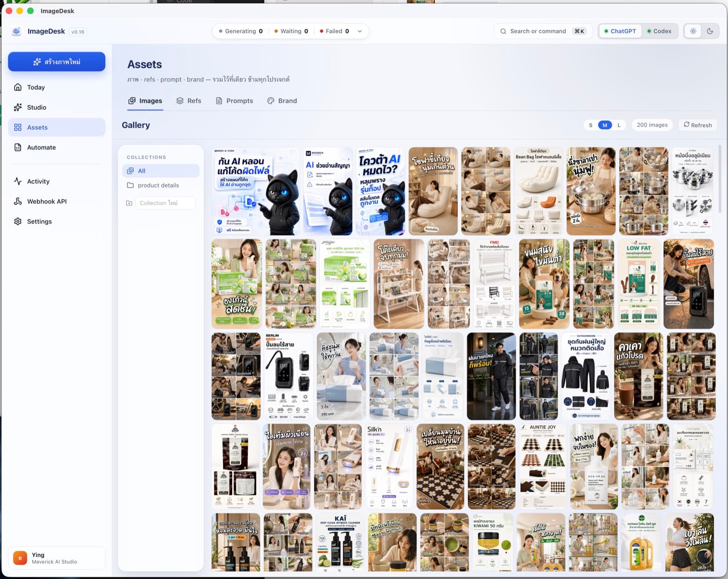
Task: Click the Activity pulse icon
Action: click(x=18, y=181)
